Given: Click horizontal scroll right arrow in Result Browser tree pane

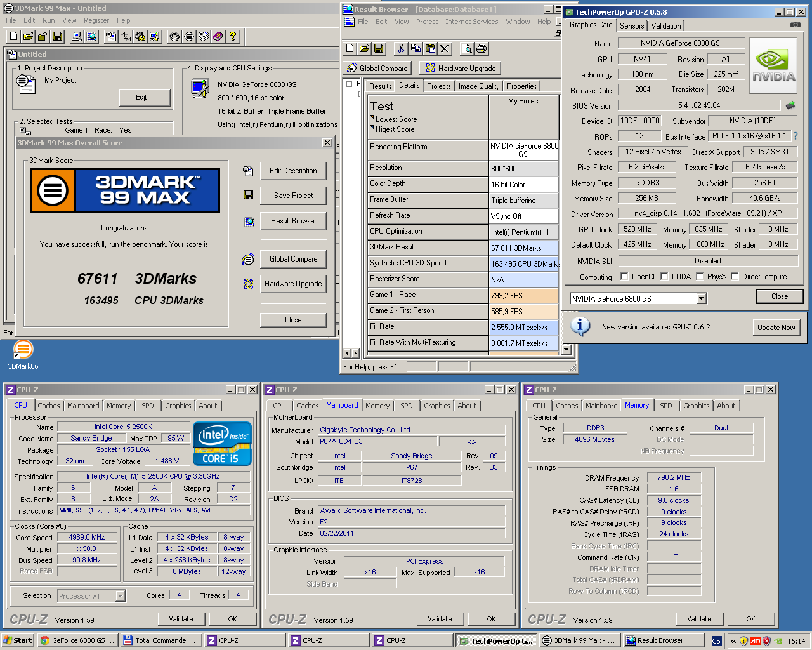Looking at the screenshot, I should 356,353.
